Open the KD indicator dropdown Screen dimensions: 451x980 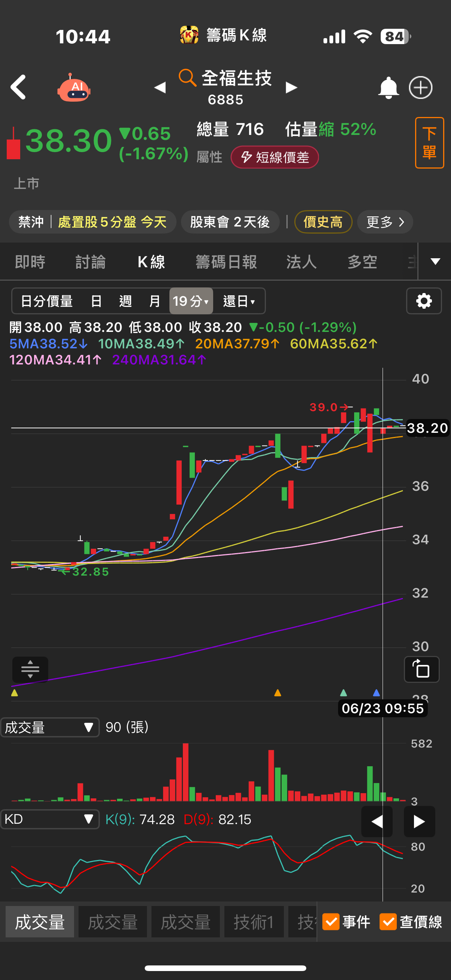coord(49,819)
